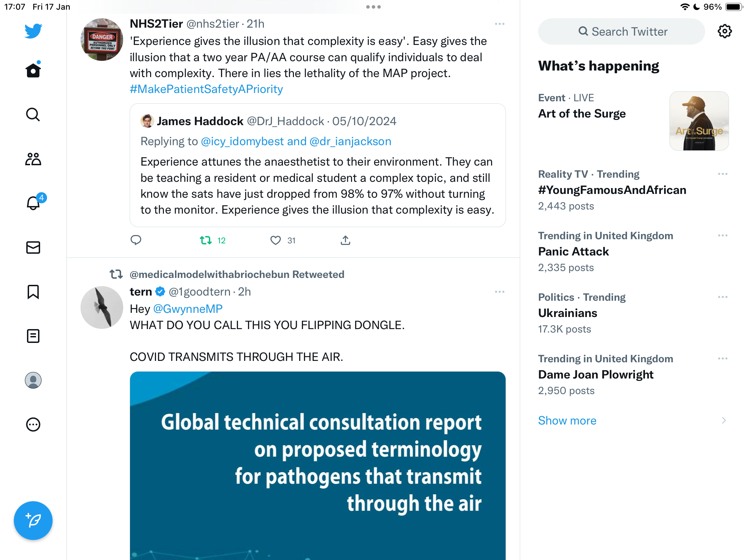747x560 pixels.
Task: Open Messages envelope icon
Action: click(33, 248)
